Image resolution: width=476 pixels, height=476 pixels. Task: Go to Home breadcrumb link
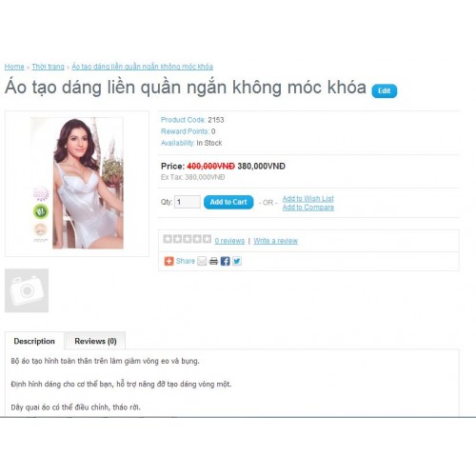[14, 67]
